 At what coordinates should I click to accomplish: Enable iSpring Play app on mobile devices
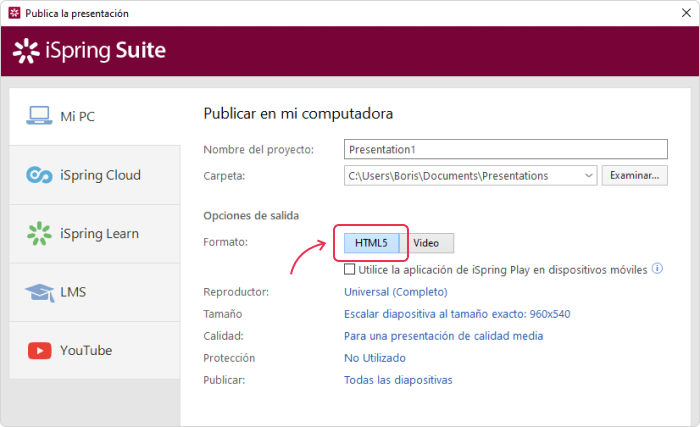350,269
